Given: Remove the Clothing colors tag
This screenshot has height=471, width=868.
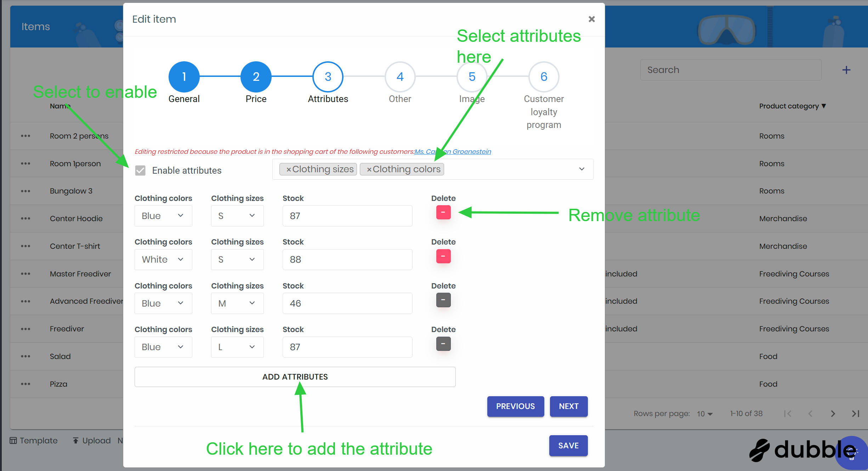Looking at the screenshot, I should tap(369, 169).
